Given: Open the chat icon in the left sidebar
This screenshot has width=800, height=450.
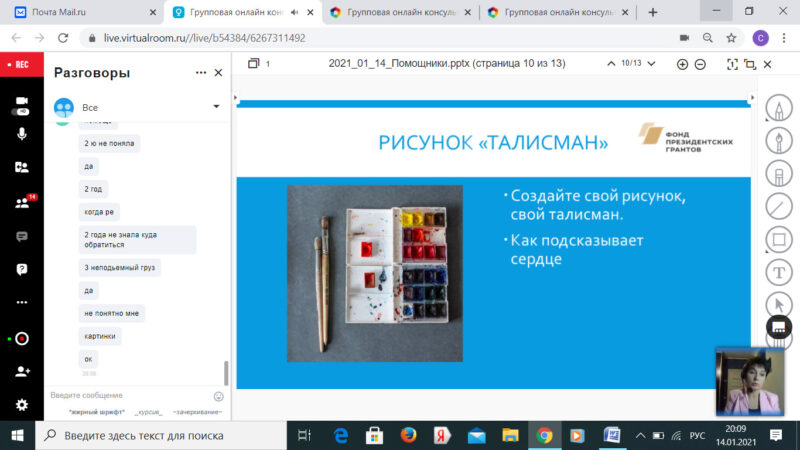Looking at the screenshot, I should coord(21,236).
